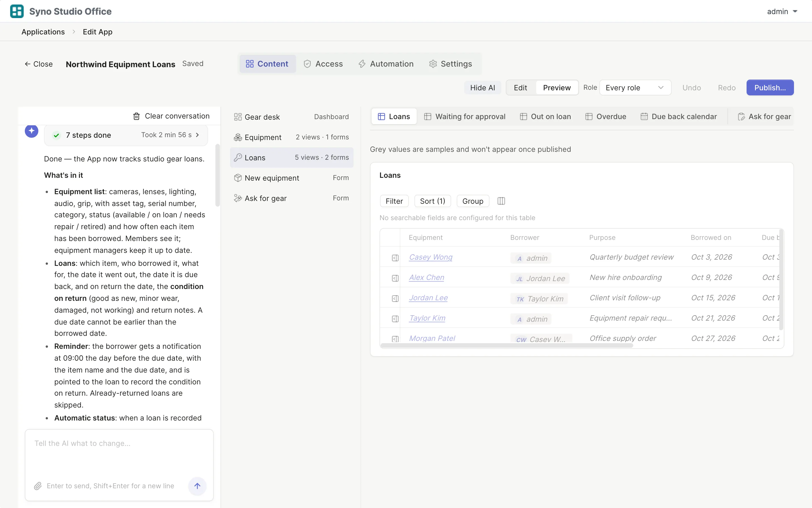
Task: Click the column layout icon beside Group
Action: point(501,201)
